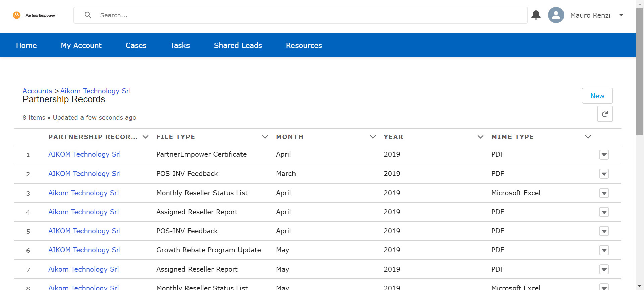Select the Microsoft Excel cell in row 3
This screenshot has width=644, height=290.
(516, 193)
